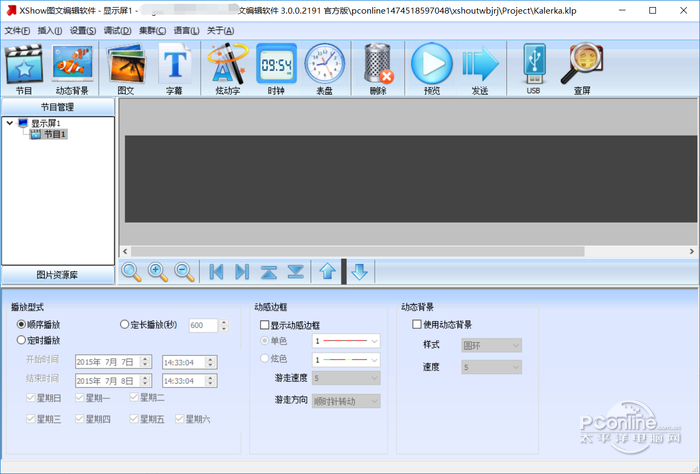Click the dark display canvas area

click(x=411, y=179)
